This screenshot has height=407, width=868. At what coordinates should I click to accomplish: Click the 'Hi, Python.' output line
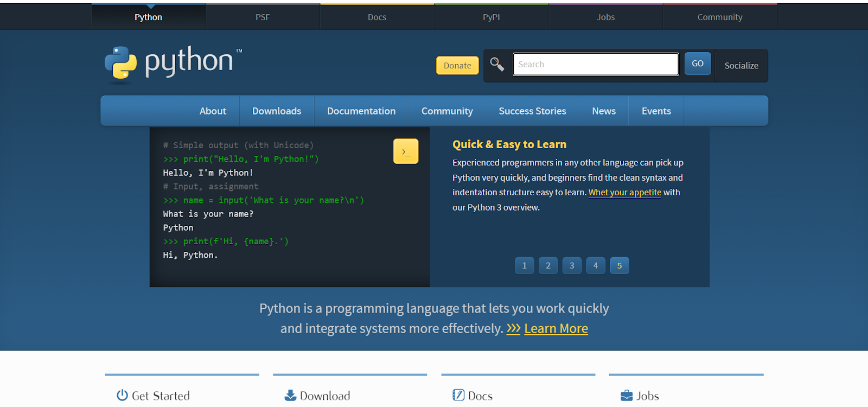[x=190, y=255]
